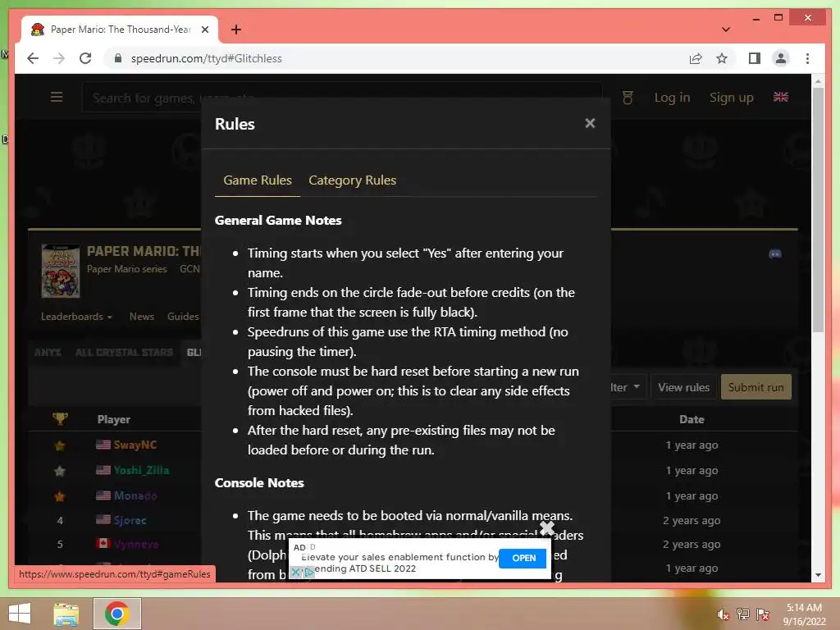This screenshot has width=840, height=630.
Task: Click the browser forward arrow
Action: 59,58
